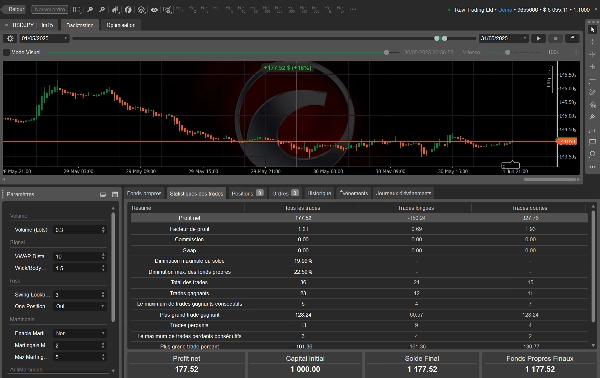Open the One Position dropdown set to Oui

point(80,306)
